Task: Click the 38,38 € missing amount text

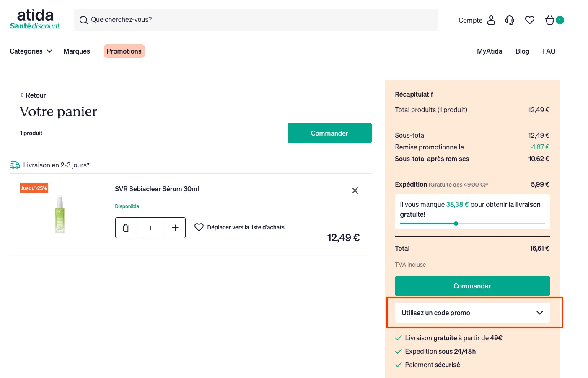Action: tap(457, 204)
